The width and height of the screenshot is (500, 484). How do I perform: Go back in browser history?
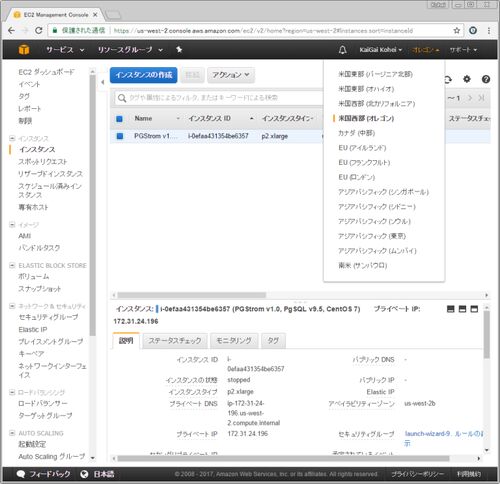click(x=11, y=31)
